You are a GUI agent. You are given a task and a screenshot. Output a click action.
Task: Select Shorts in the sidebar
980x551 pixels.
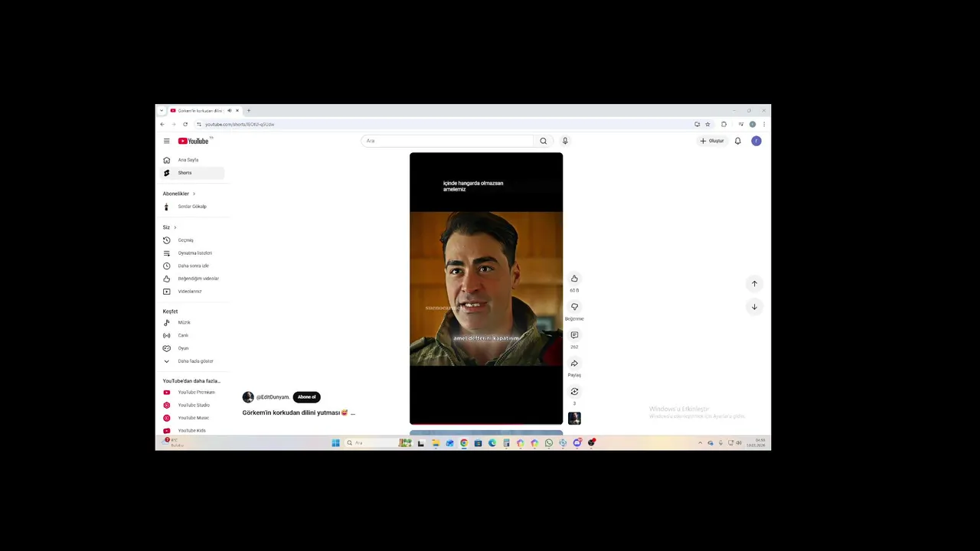(x=192, y=173)
